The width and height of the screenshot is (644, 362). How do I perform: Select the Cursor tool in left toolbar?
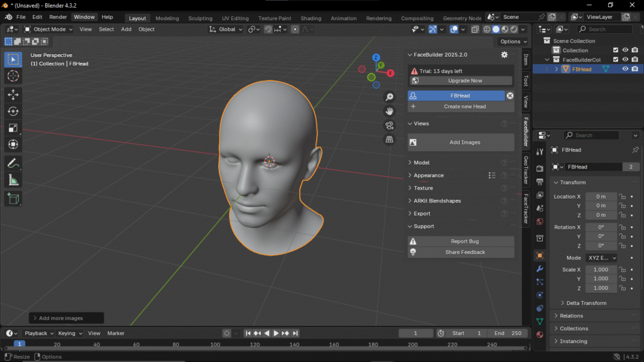pos(13,76)
